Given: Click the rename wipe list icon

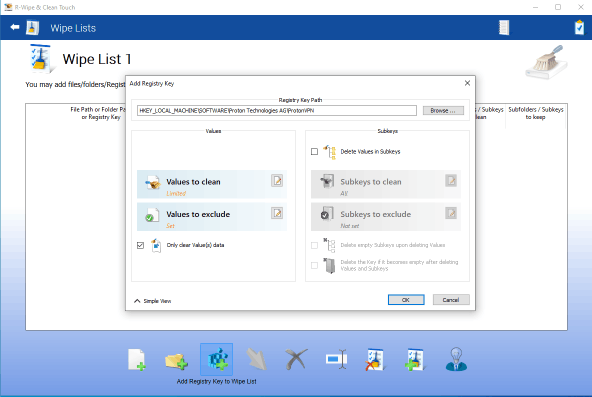Looking at the screenshot, I should [336, 359].
